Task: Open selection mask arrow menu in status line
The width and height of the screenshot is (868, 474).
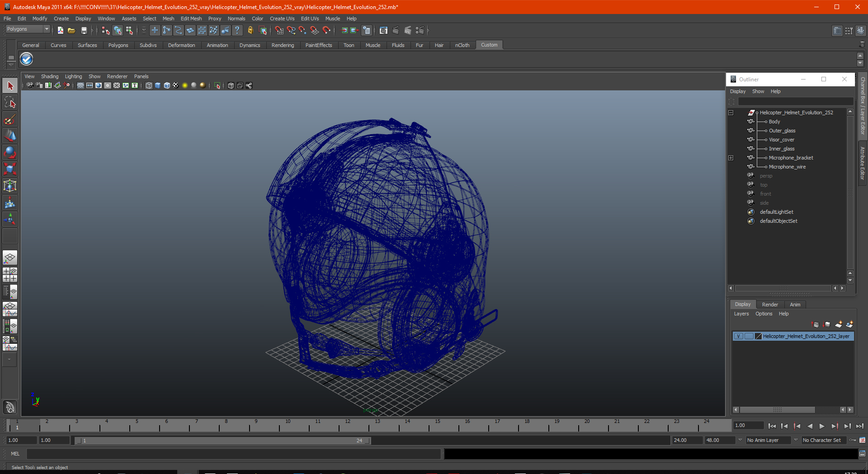Action: click(144, 30)
